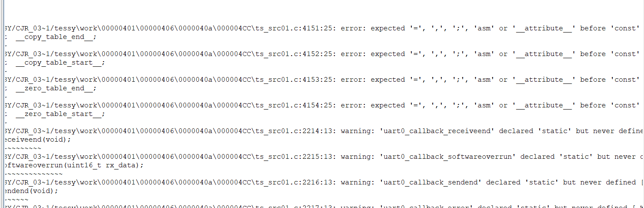Image resolution: width=644 pixels, height=208 pixels.
Task: Click the receiveend(void); code line
Action: 37,140
